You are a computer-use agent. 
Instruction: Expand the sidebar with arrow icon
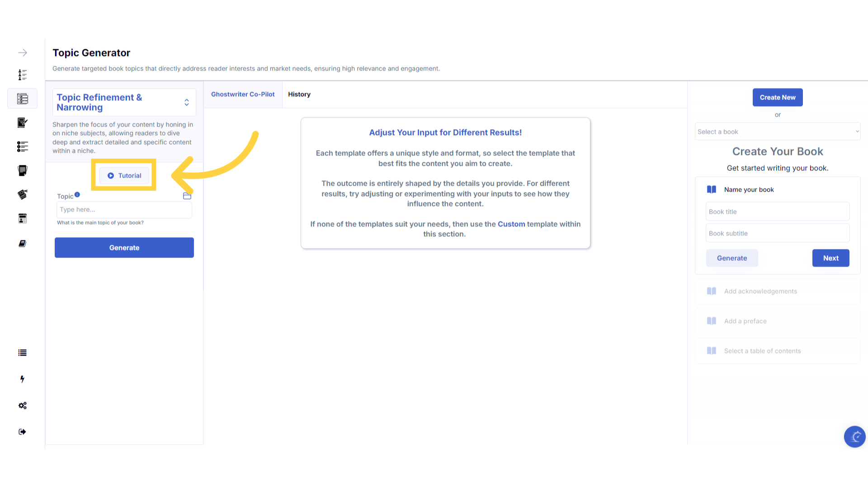tap(23, 53)
